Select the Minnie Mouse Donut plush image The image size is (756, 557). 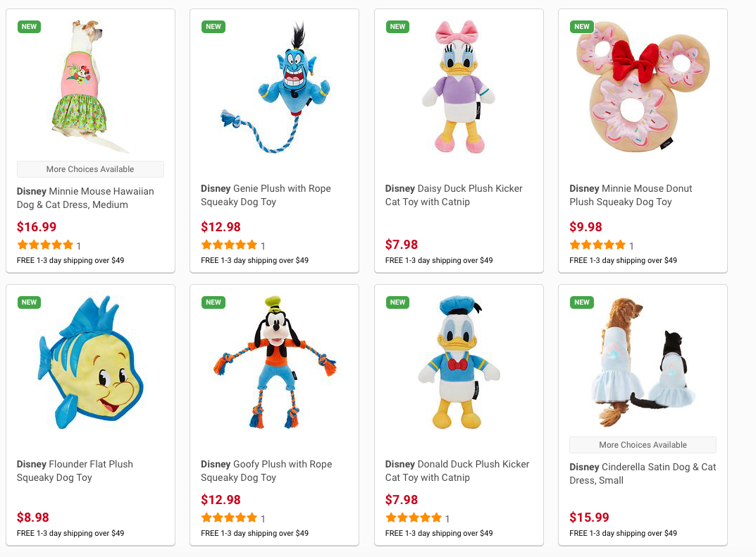click(642, 88)
